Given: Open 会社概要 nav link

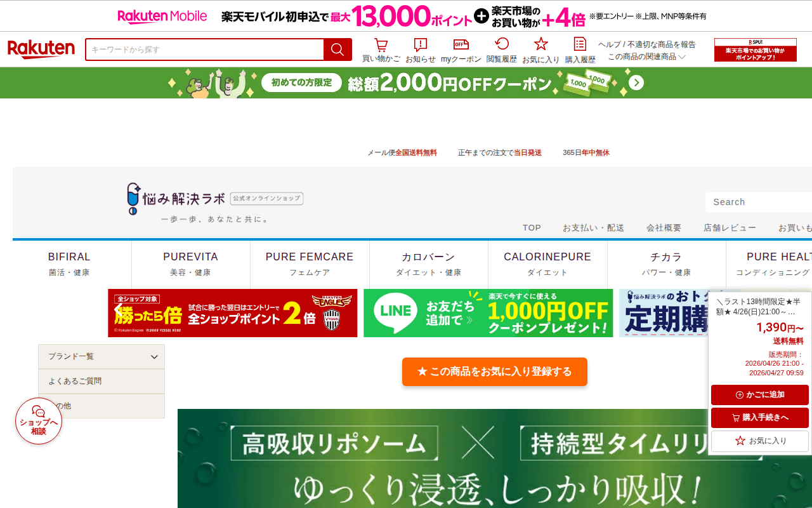Looking at the screenshot, I should [x=664, y=228].
